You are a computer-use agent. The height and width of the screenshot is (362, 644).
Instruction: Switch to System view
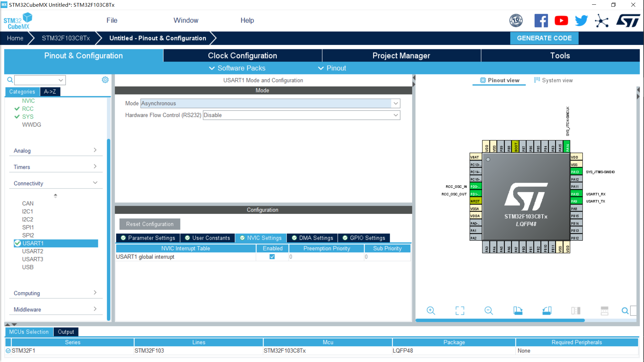[x=553, y=80]
